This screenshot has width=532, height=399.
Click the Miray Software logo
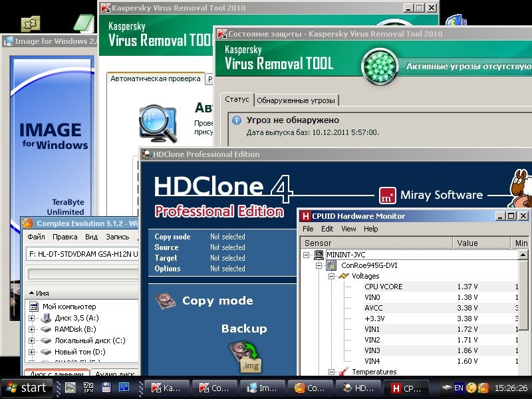tap(387, 195)
